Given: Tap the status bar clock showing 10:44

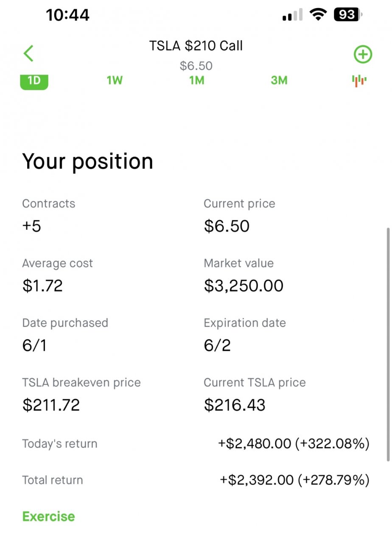Looking at the screenshot, I should [67, 15].
